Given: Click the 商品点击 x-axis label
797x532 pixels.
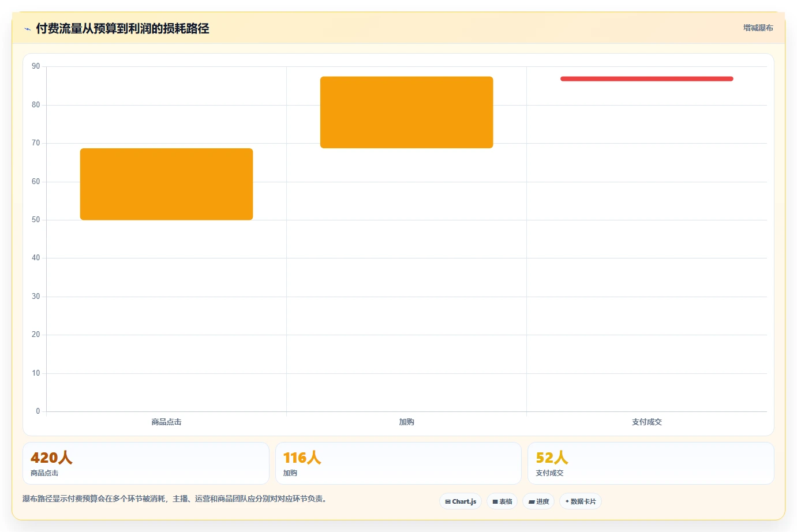Looking at the screenshot, I should [166, 422].
